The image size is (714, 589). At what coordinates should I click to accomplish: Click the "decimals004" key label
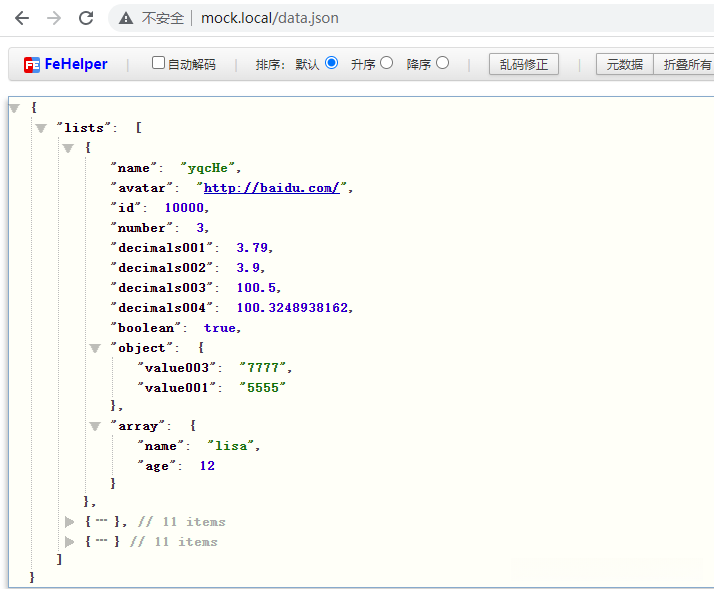pos(162,308)
